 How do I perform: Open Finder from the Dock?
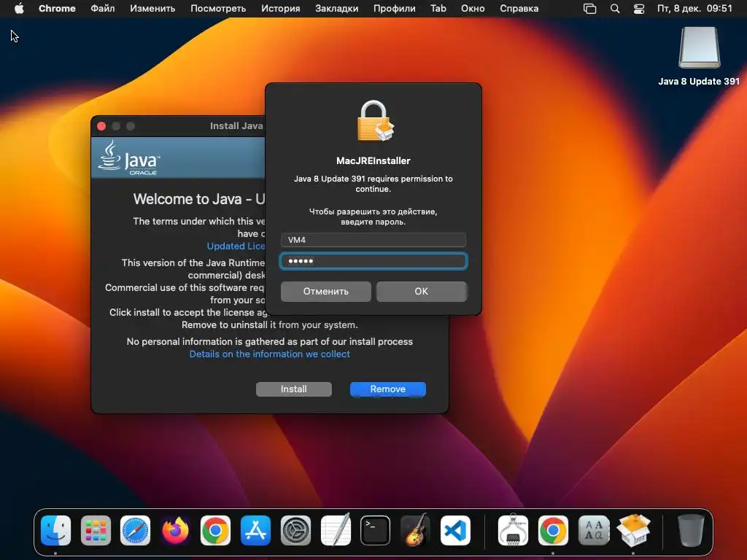point(55,531)
